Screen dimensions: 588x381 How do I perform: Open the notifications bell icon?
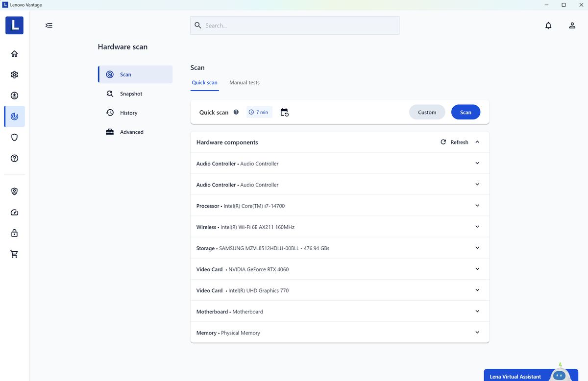(x=548, y=25)
